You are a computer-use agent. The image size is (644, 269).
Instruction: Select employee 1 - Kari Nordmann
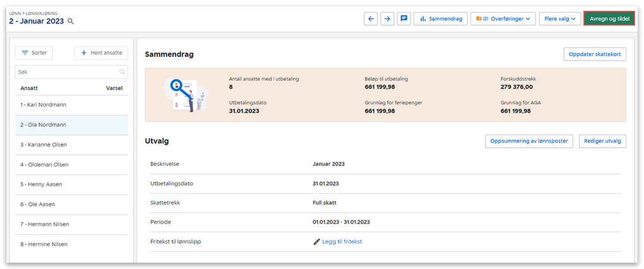point(43,105)
